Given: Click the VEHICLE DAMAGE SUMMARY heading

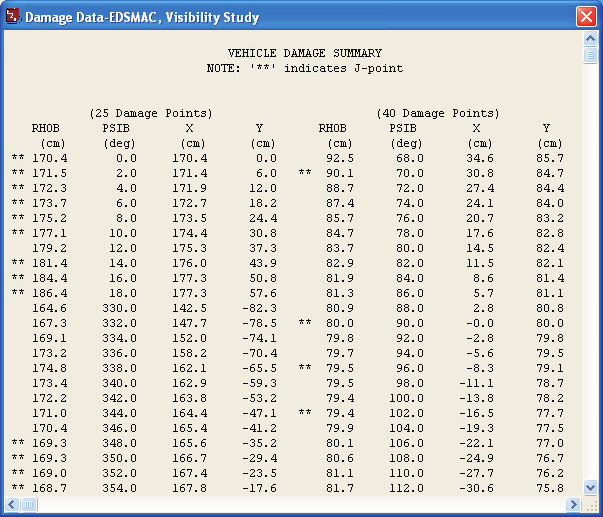Looking at the screenshot, I should point(305,53).
